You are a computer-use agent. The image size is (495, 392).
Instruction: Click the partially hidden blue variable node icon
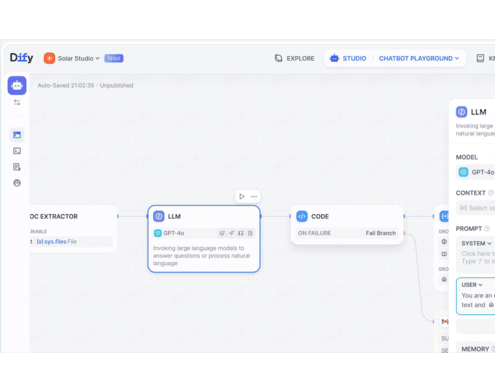pos(444,216)
